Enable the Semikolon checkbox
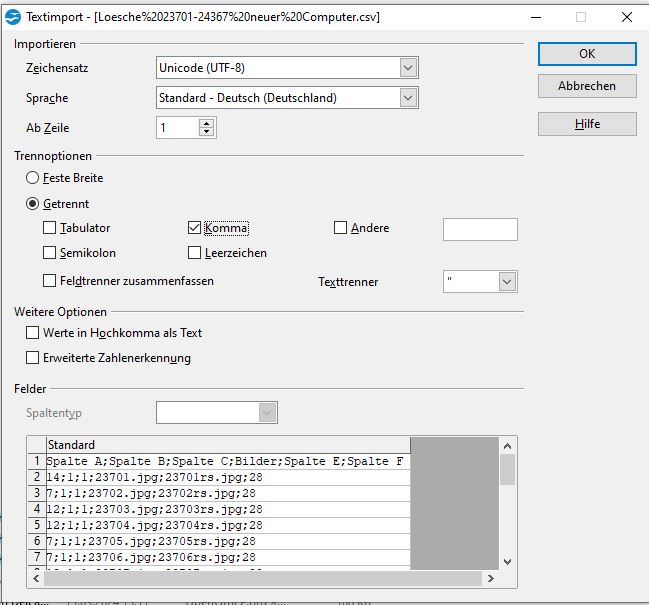This screenshot has height=605, width=649. (x=50, y=253)
